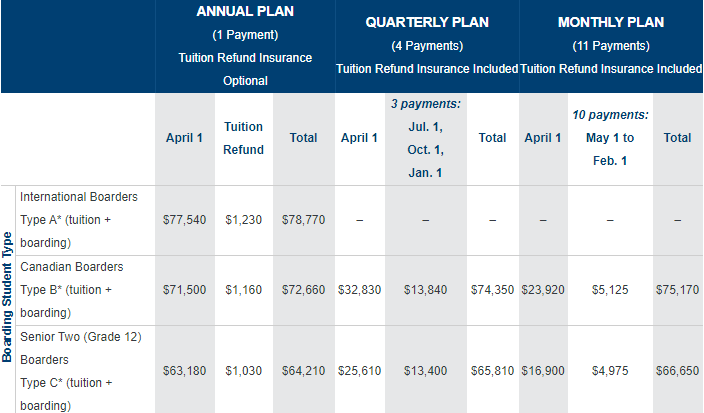Screen dimensions: 704x413
Task: Select International Boarders Type A row label
Action: click(x=80, y=219)
